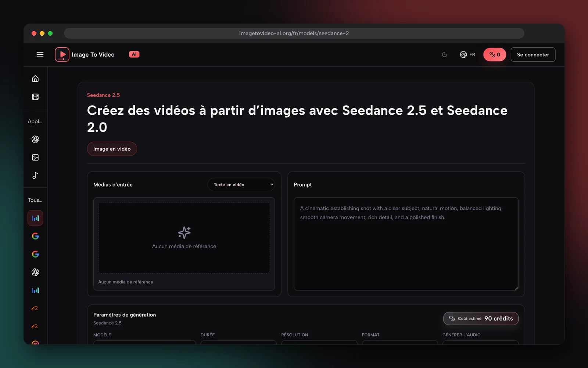The width and height of the screenshot is (588, 368).
Task: Open the music note sidebar icon
Action: [x=35, y=176]
